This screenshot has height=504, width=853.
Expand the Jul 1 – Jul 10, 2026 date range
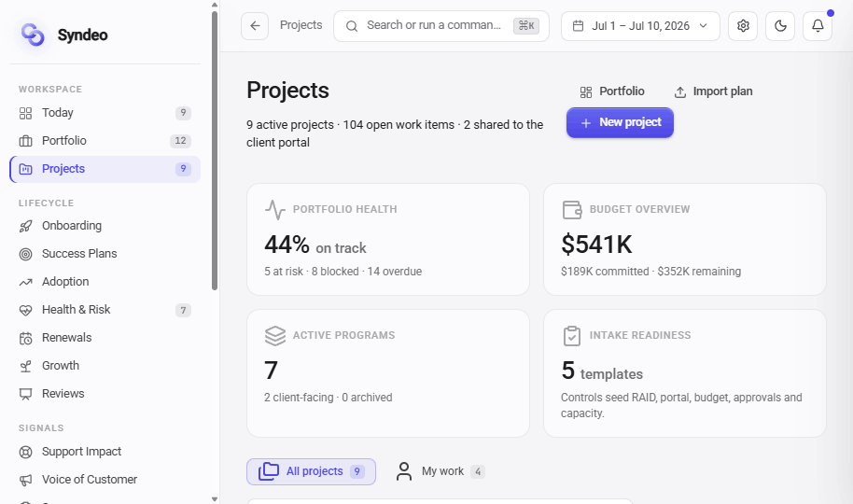640,25
